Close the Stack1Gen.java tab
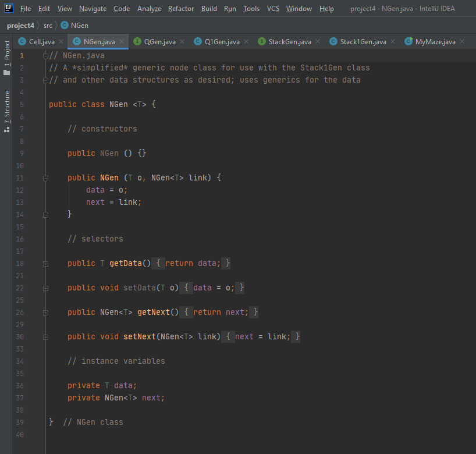Viewport: 476px width, 454px height. tap(393, 41)
